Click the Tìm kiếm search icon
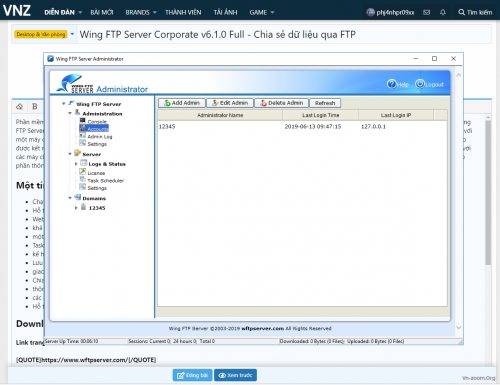 click(461, 12)
